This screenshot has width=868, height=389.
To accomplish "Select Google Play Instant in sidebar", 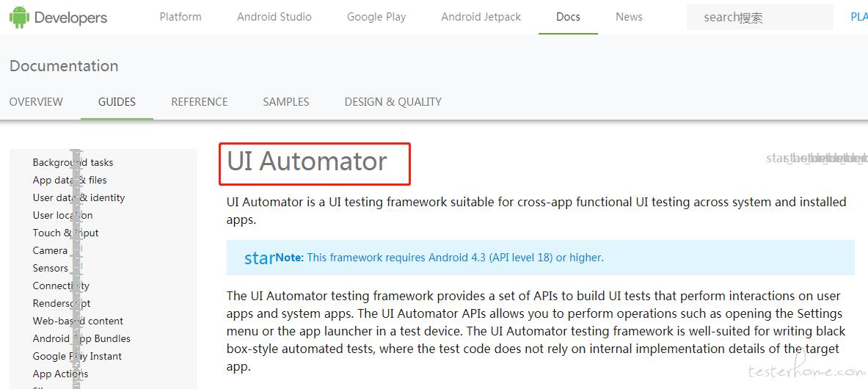I will click(x=77, y=356).
